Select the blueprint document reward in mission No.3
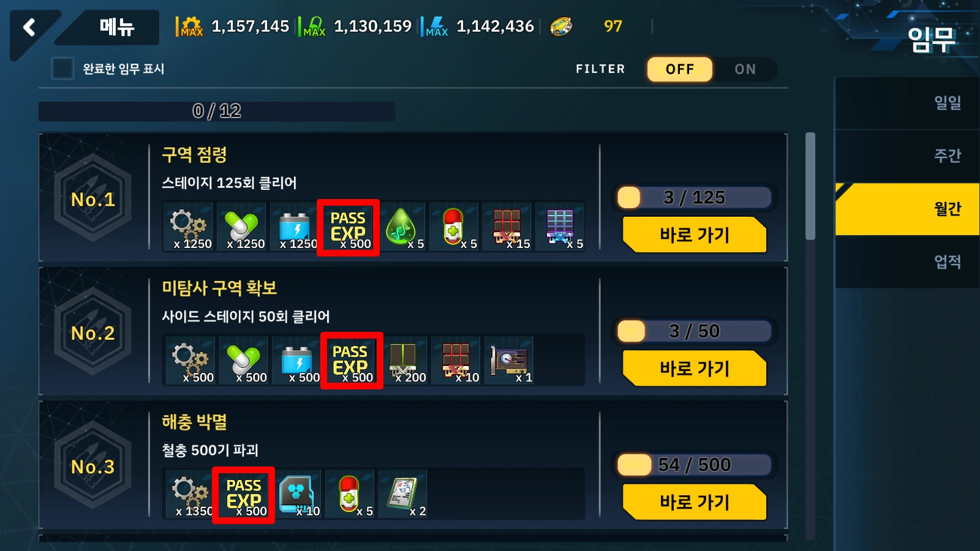 [x=402, y=494]
